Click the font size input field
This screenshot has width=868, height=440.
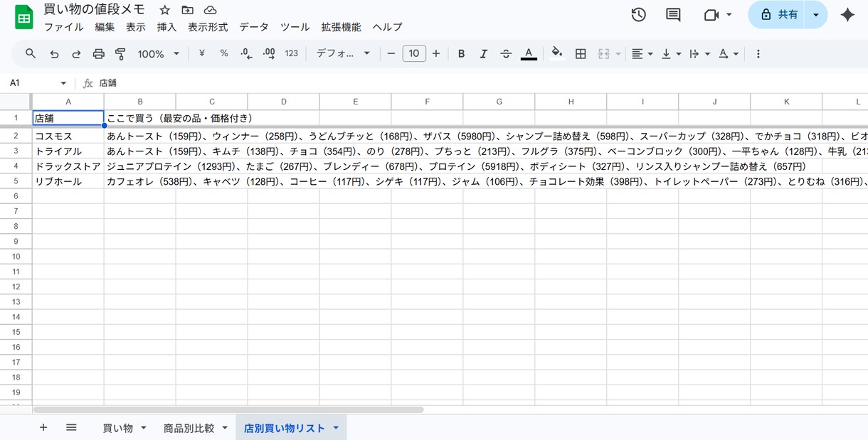pos(414,53)
